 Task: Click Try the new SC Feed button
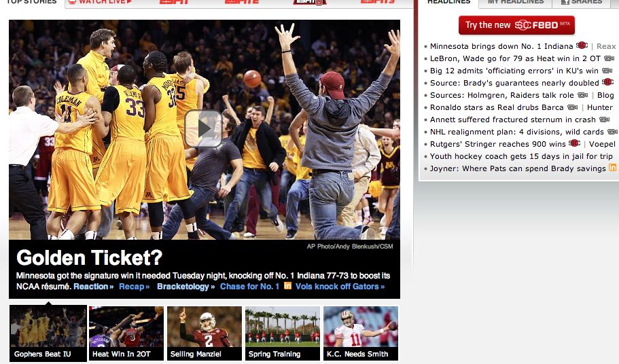pyautogui.click(x=516, y=25)
